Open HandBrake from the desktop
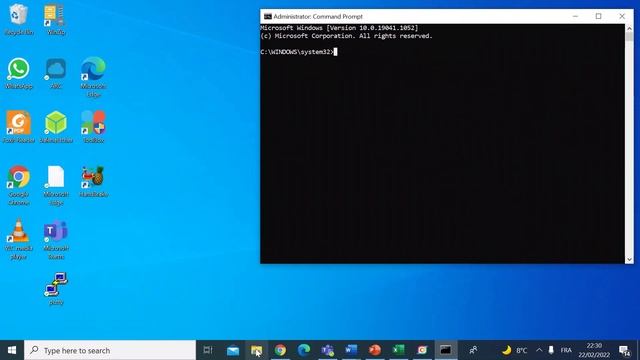 coord(93,182)
